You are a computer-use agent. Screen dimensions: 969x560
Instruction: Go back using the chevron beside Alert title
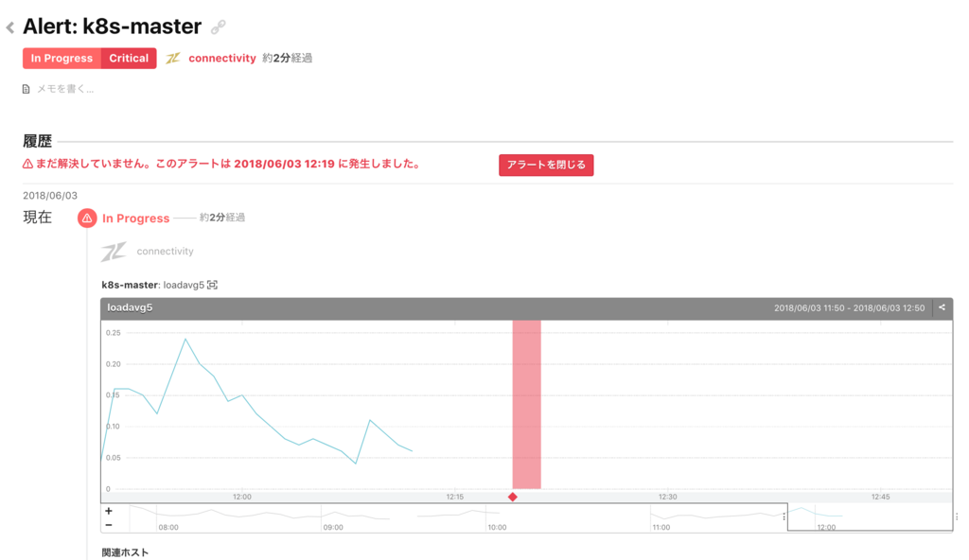(x=9, y=27)
